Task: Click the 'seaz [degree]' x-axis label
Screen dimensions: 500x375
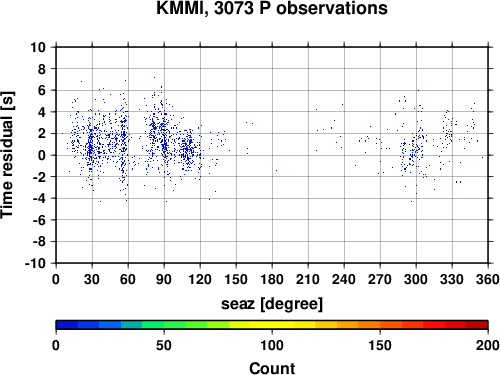Action: tap(272, 304)
